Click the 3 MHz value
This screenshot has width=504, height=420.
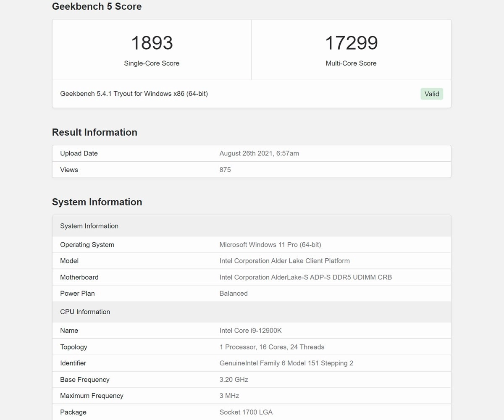click(x=229, y=396)
